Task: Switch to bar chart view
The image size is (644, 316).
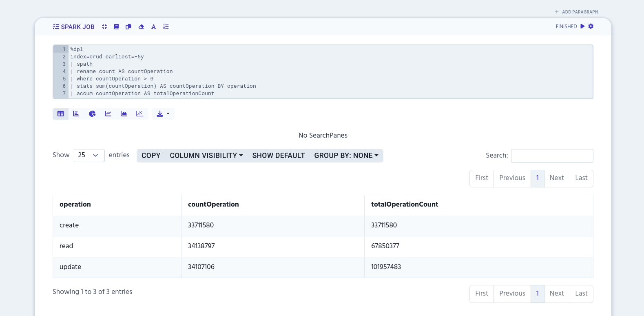Action: [x=76, y=114]
